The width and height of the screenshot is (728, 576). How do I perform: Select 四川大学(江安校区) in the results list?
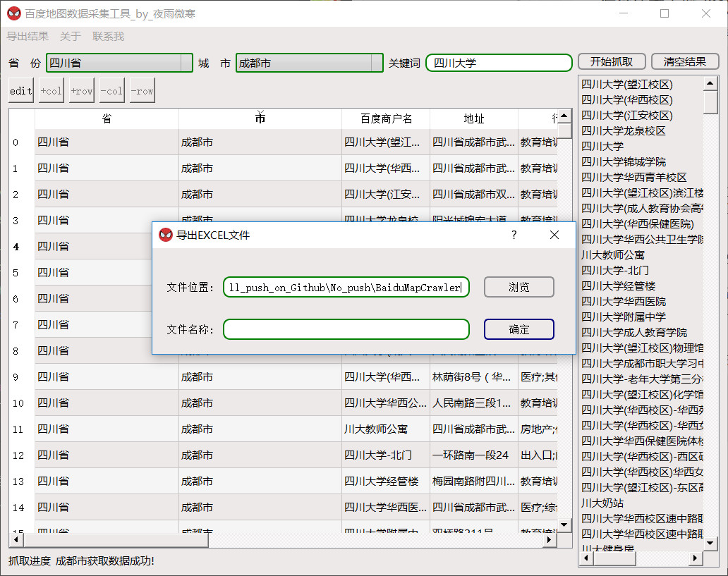(x=642, y=115)
